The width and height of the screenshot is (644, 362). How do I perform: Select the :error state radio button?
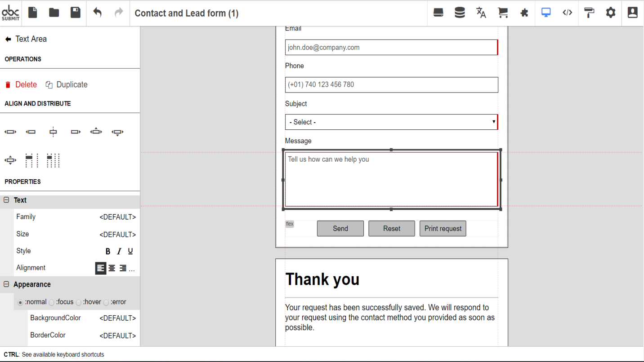pyautogui.click(x=106, y=302)
